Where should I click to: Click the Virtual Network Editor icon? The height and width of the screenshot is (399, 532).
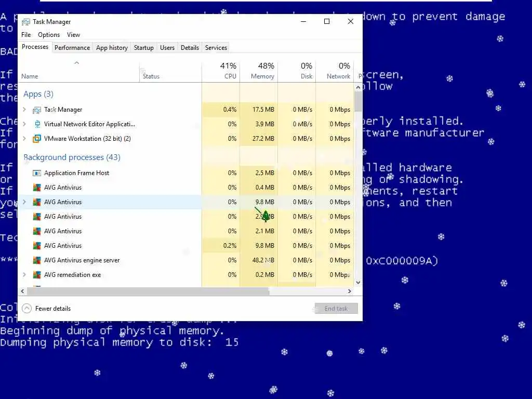(x=37, y=124)
